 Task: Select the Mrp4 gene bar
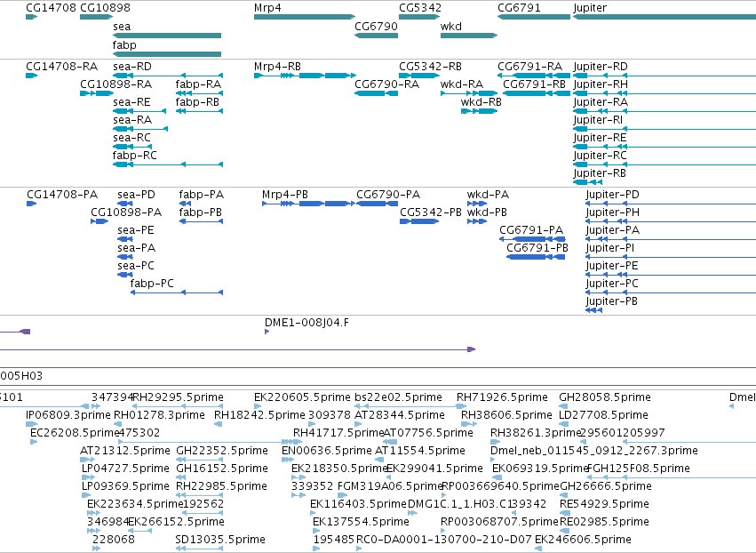pyautogui.click(x=304, y=17)
